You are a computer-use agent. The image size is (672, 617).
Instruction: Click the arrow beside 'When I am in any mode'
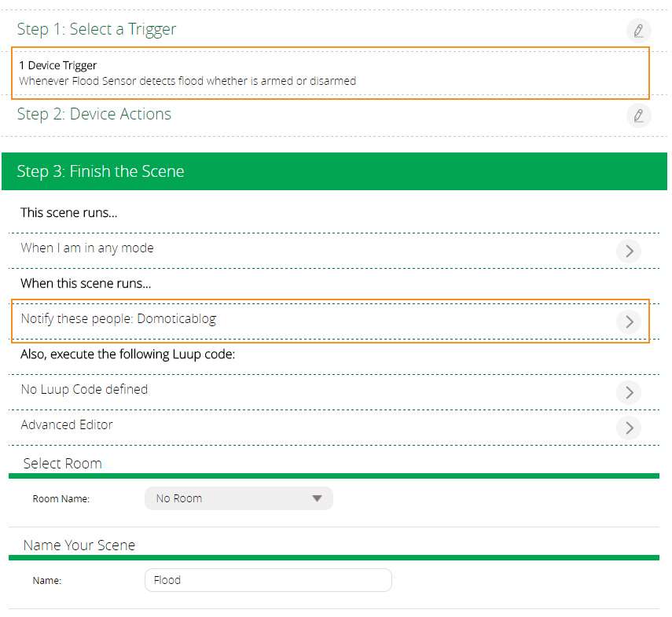[x=628, y=251]
